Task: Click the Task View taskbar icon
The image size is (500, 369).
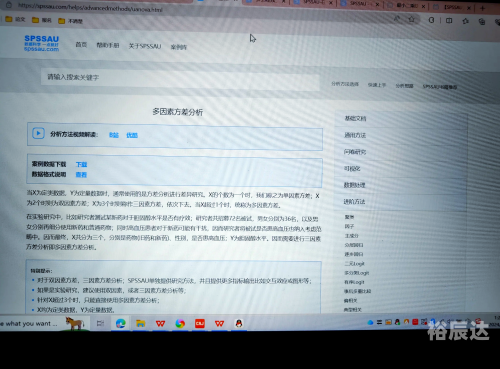Action: pyautogui.click(x=100, y=323)
